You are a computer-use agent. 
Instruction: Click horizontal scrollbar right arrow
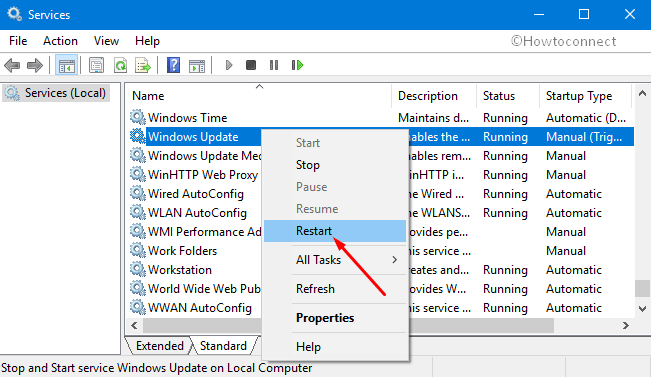pyautogui.click(x=626, y=326)
